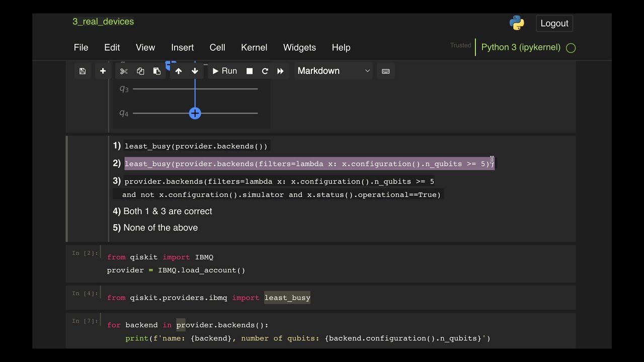Open the Edit menu
The width and height of the screenshot is (644, 362).
click(x=112, y=47)
